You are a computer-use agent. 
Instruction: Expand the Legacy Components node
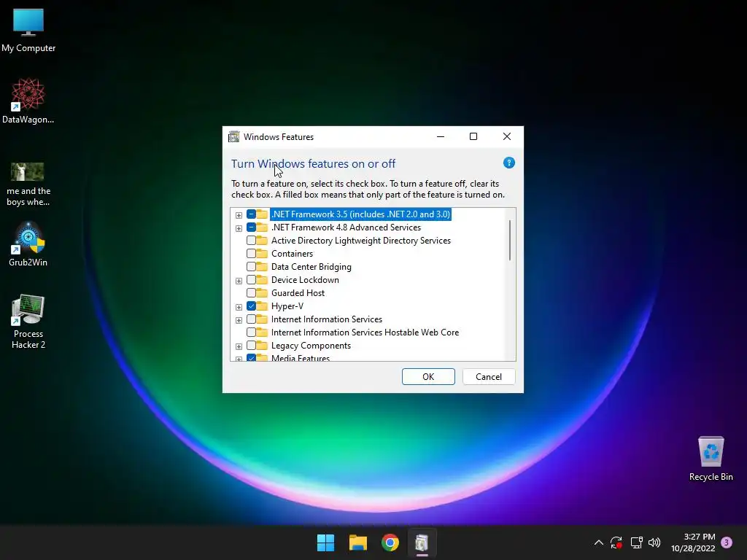coord(239,346)
